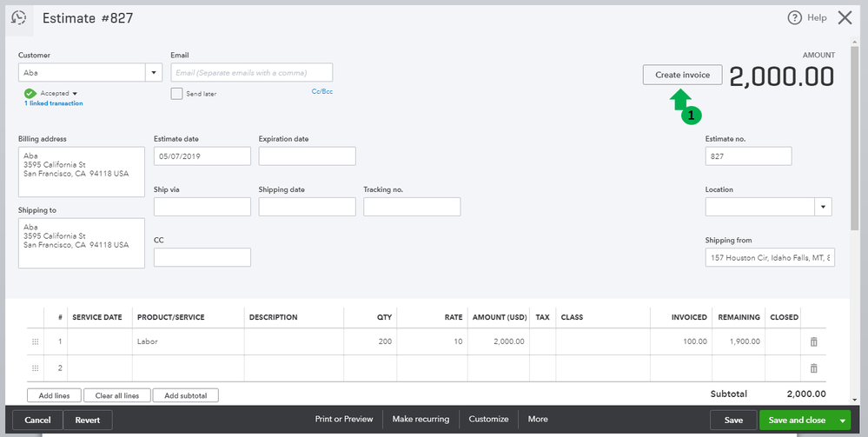Open the Customize footer menu
This screenshot has width=868, height=437.
[x=488, y=419]
